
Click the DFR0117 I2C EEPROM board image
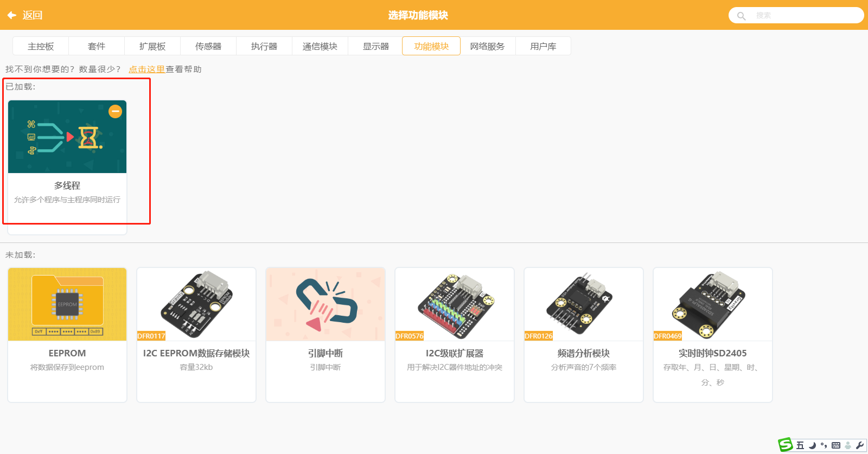pyautogui.click(x=196, y=304)
